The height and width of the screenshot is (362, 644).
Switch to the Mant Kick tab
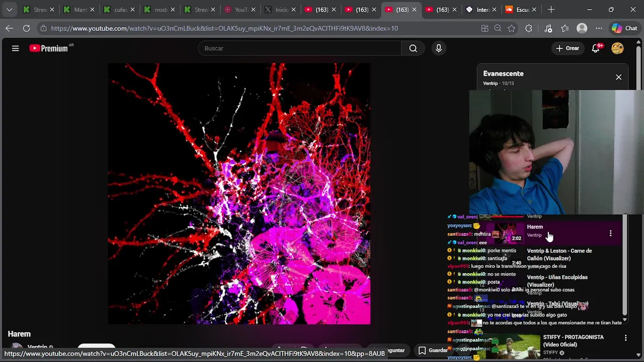tap(75, 10)
